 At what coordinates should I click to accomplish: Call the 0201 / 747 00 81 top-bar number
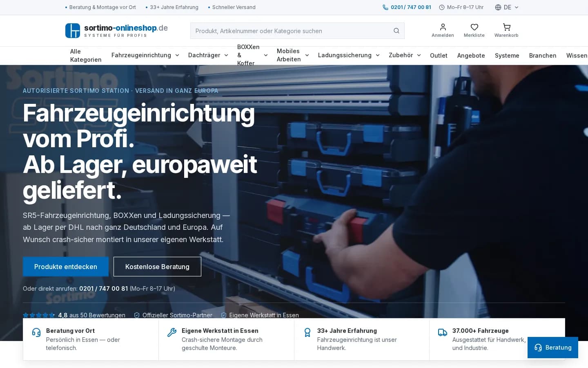(x=411, y=7)
